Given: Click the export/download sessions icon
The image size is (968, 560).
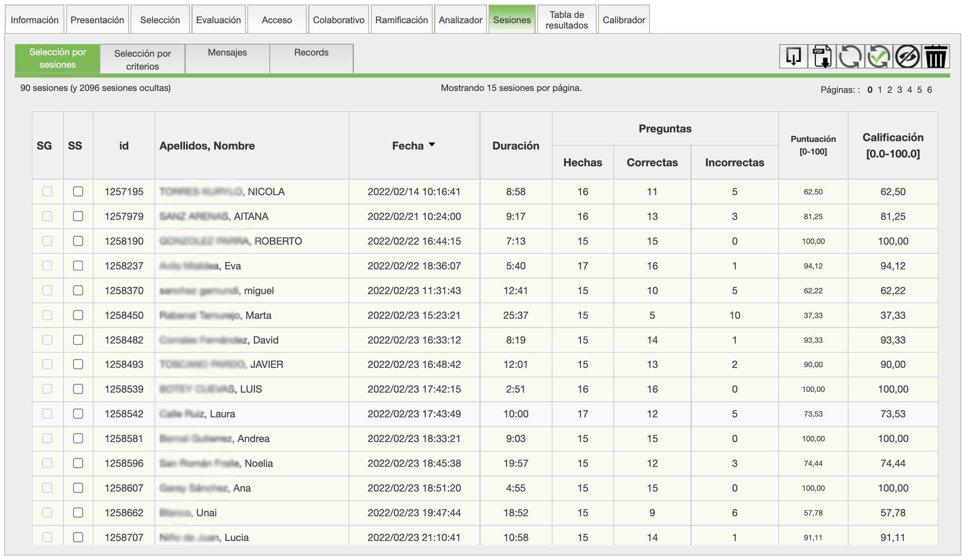Looking at the screenshot, I should pos(793,56).
